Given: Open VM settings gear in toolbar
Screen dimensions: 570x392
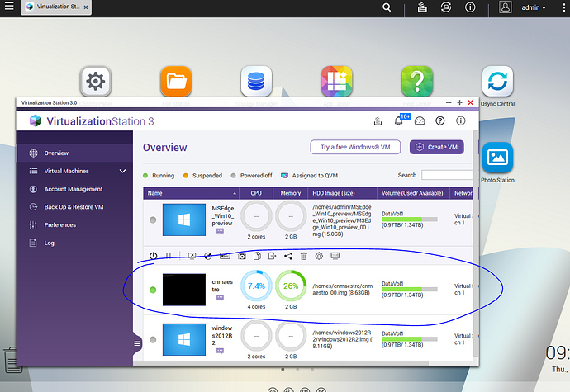Looking at the screenshot, I should tap(319, 256).
